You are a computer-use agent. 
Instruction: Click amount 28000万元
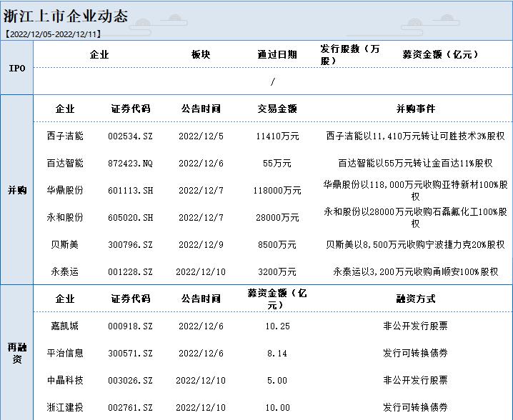pyautogui.click(x=277, y=218)
